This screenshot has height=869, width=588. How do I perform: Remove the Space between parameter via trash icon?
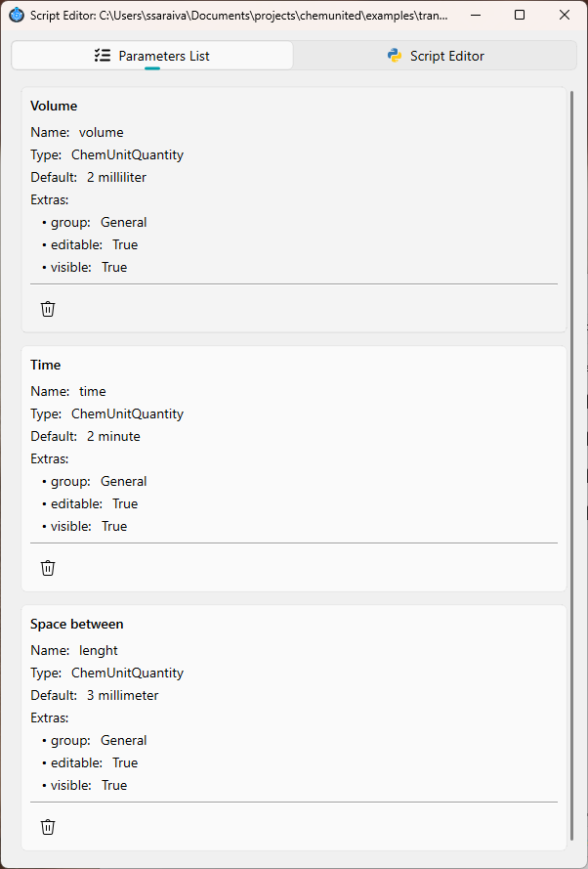point(48,827)
